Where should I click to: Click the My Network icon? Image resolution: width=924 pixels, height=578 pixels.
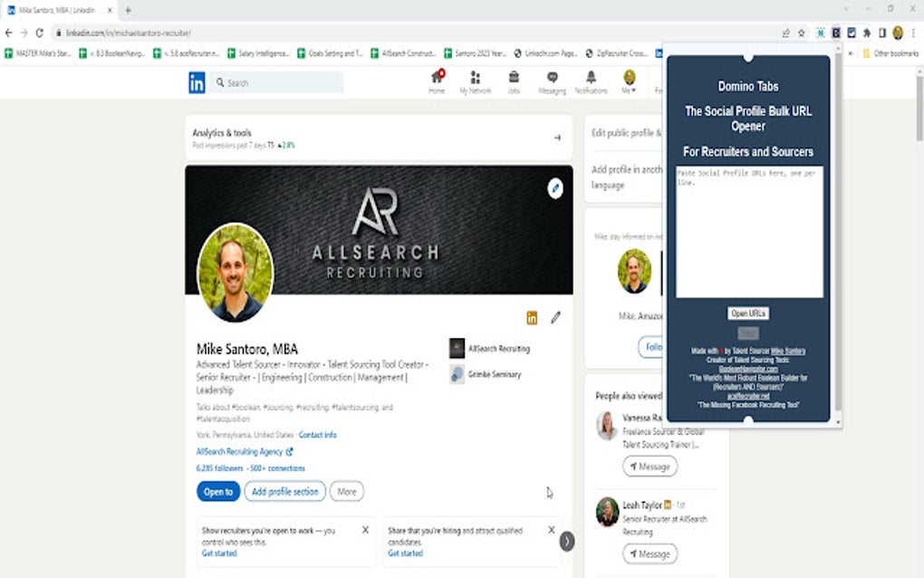(x=475, y=80)
